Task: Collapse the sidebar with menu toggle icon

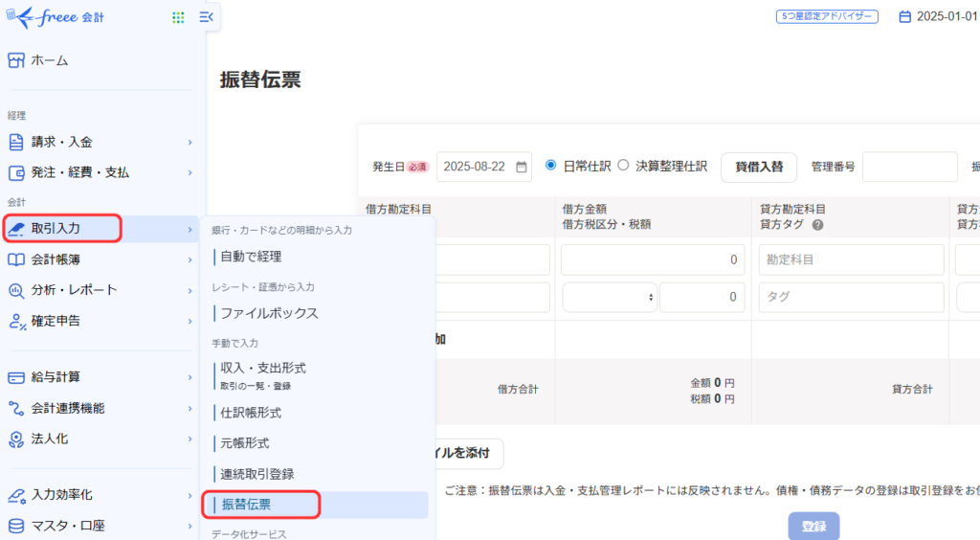Action: click(x=206, y=17)
